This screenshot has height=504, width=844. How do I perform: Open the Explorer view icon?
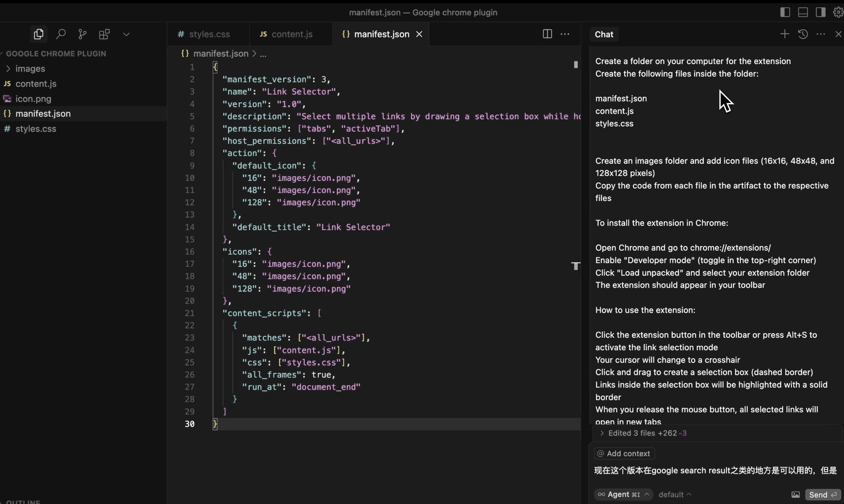(39, 34)
